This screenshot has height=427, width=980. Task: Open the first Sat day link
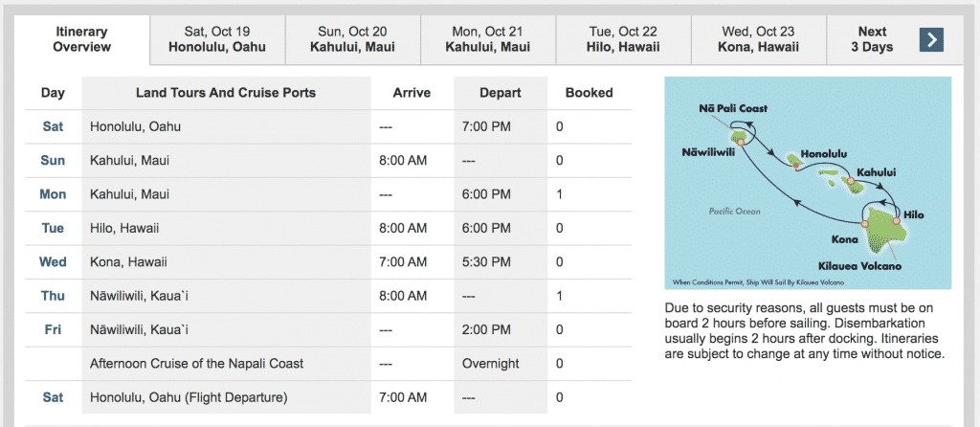[54, 127]
